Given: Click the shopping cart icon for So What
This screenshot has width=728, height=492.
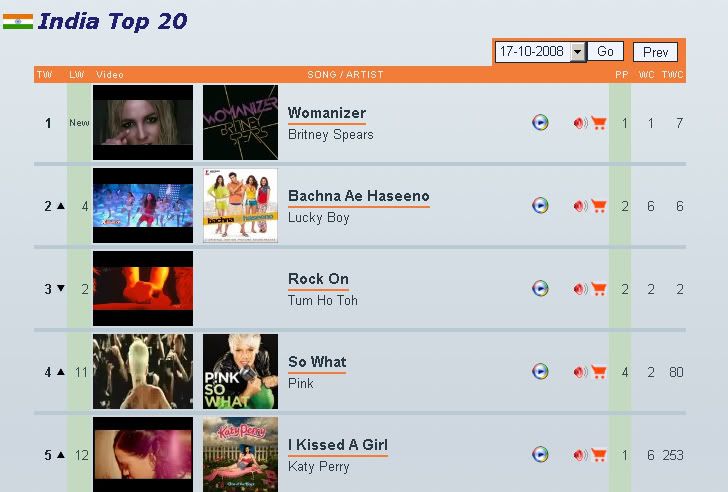Looking at the screenshot, I should [x=598, y=372].
